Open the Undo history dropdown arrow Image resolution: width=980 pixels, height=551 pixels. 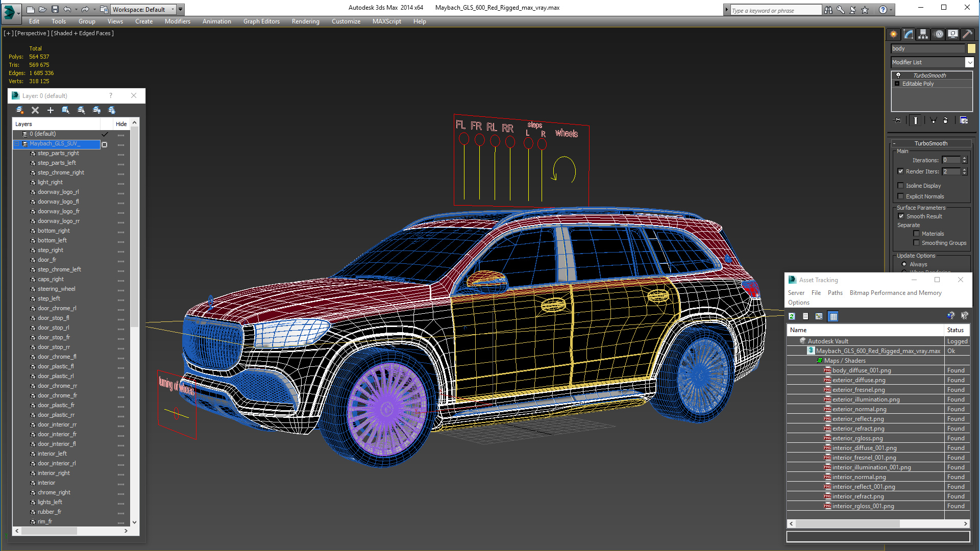[x=76, y=9]
